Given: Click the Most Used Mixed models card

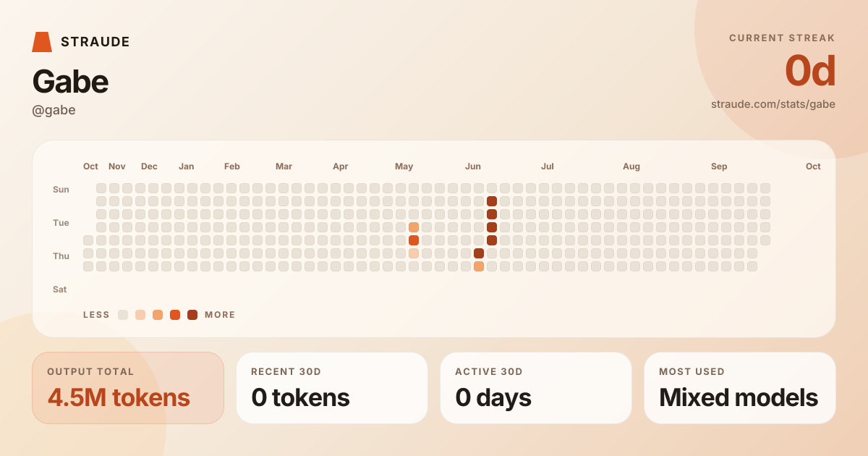Looking at the screenshot, I should pyautogui.click(x=740, y=388).
